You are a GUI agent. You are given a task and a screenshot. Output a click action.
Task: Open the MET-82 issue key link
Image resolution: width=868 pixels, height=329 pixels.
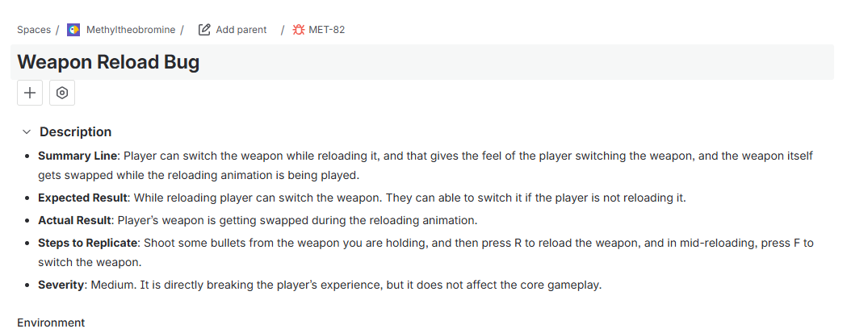326,30
